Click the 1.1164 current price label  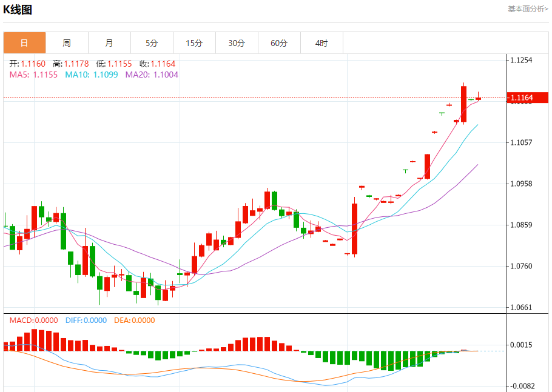[527, 98]
